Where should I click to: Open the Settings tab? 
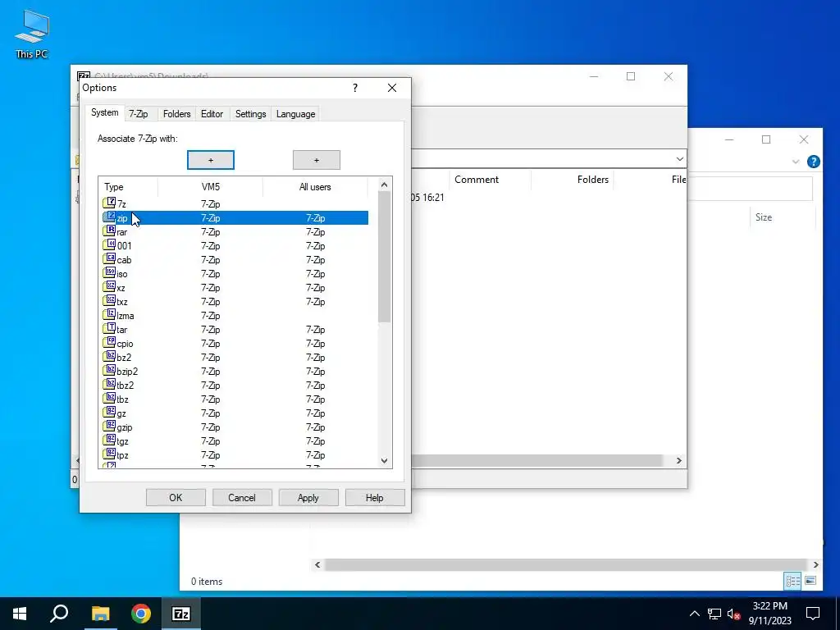point(251,114)
